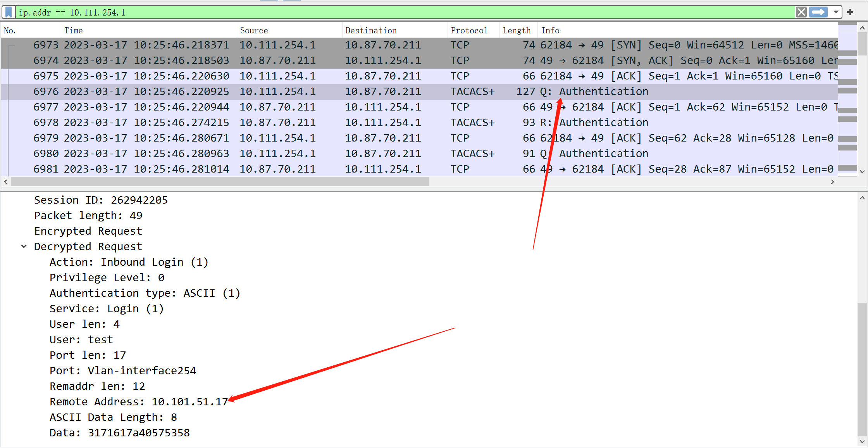Click the packet list horizontal scrollbar thumb
Image resolution: width=868 pixels, height=448 pixels.
tap(219, 182)
